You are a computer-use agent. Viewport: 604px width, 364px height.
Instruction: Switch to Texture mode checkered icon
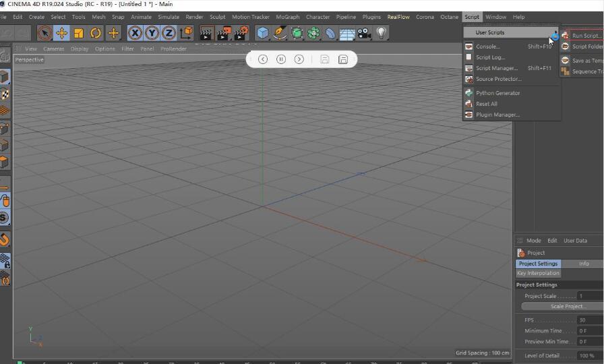pos(5,94)
